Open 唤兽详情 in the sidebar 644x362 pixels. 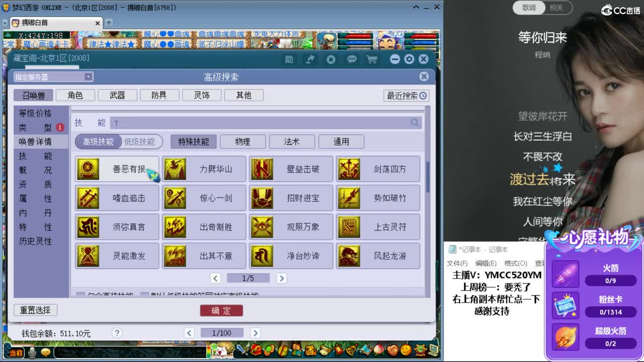click(x=36, y=142)
